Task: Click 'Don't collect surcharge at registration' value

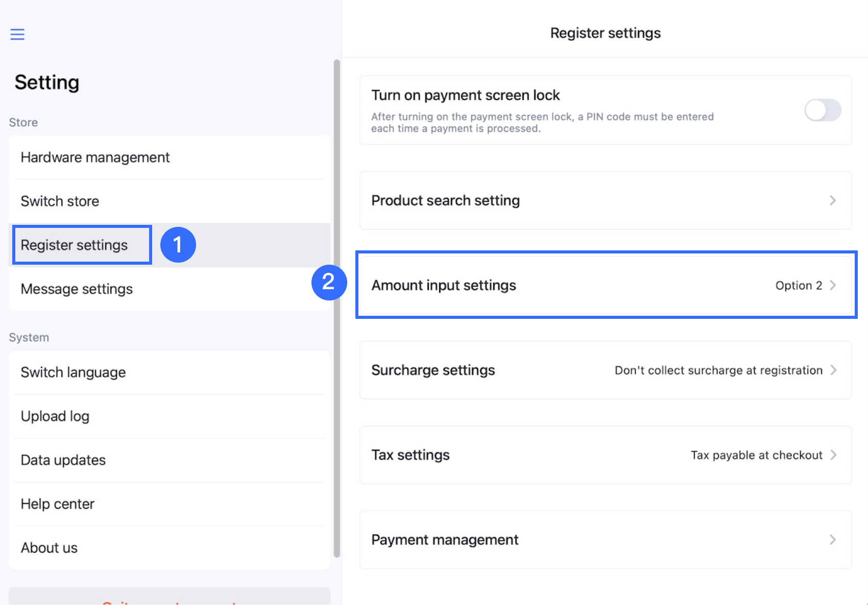Action: pyautogui.click(x=718, y=370)
